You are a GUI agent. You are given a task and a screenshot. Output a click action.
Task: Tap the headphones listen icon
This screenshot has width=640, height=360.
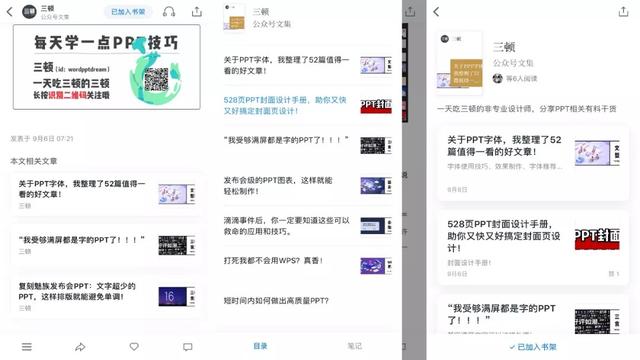tap(169, 12)
